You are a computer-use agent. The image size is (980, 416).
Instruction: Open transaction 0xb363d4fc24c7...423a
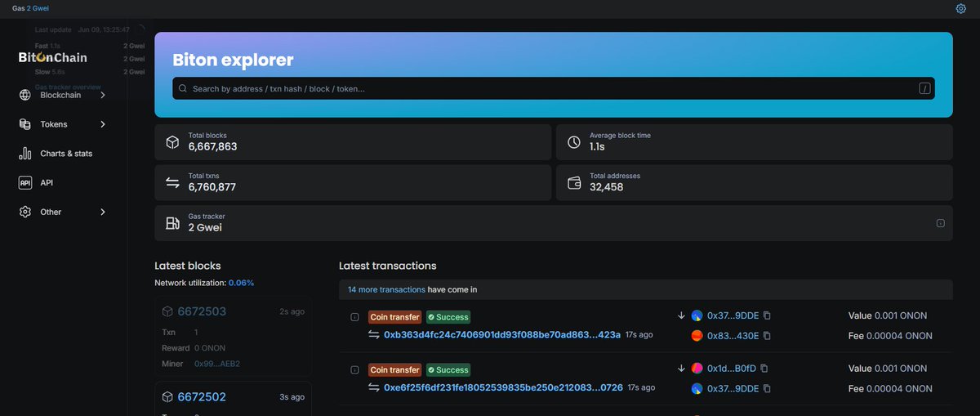tap(502, 335)
